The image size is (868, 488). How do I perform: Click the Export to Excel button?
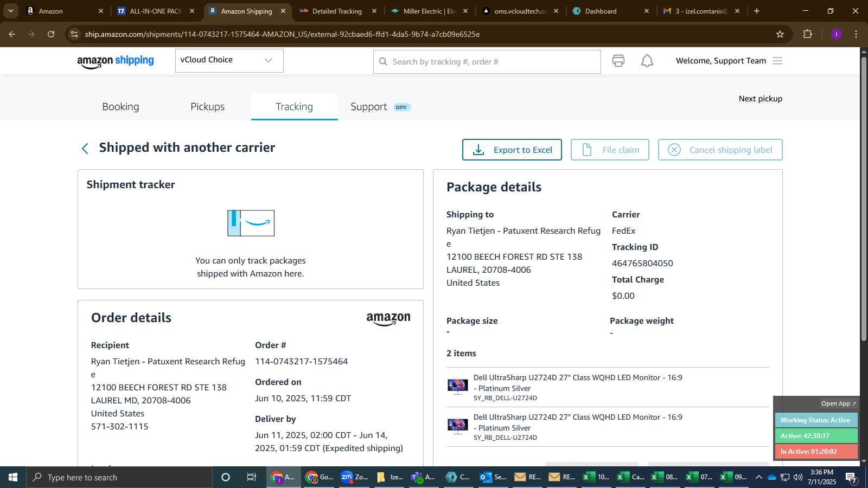point(512,150)
